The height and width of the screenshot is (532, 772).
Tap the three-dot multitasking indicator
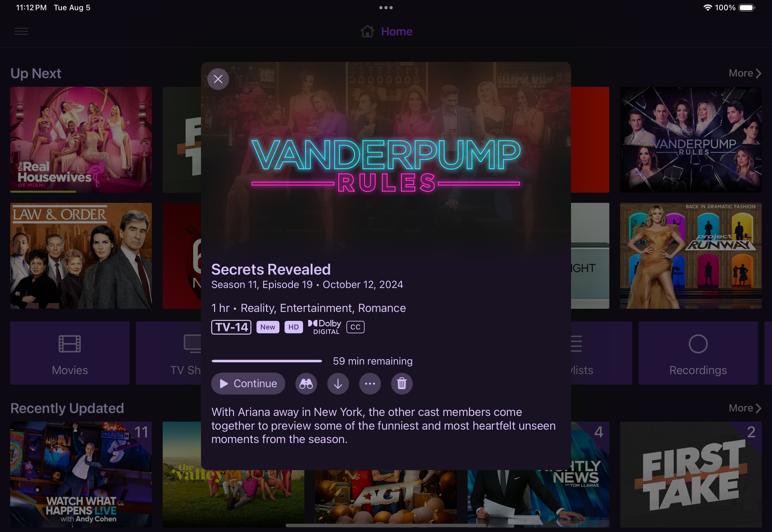pos(386,8)
